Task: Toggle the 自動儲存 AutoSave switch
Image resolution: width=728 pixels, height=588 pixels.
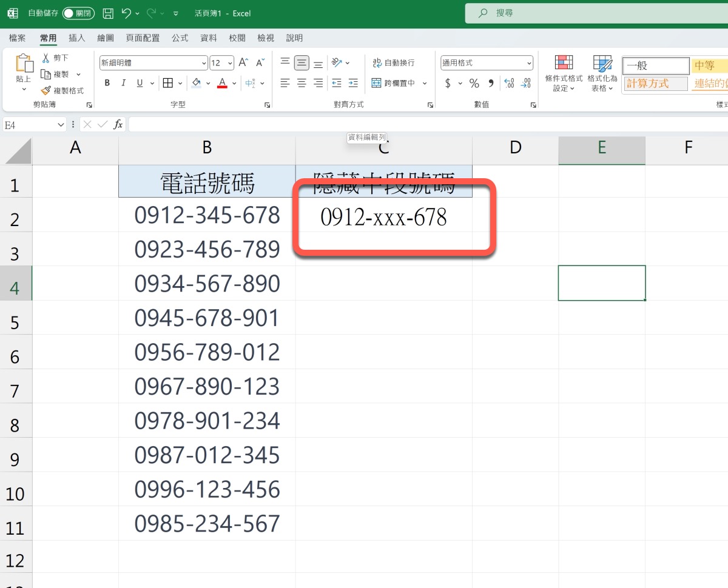Action: (77, 13)
